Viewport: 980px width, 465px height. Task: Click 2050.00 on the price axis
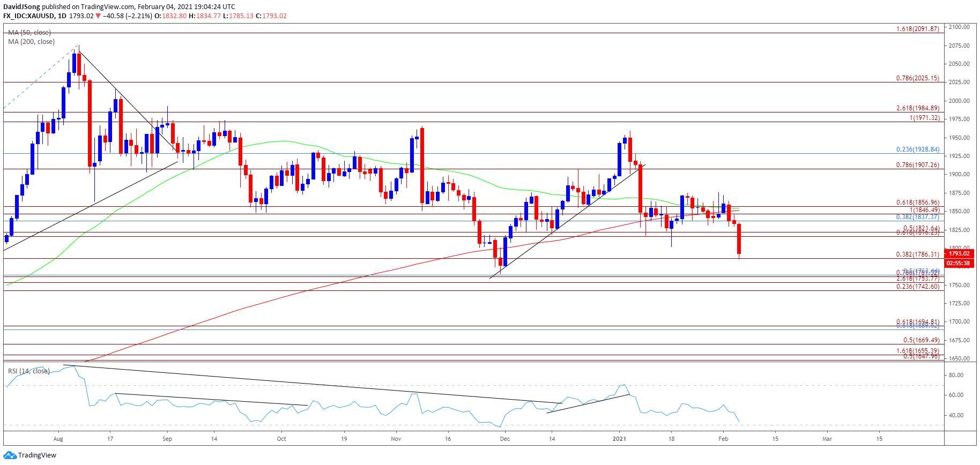click(x=960, y=64)
